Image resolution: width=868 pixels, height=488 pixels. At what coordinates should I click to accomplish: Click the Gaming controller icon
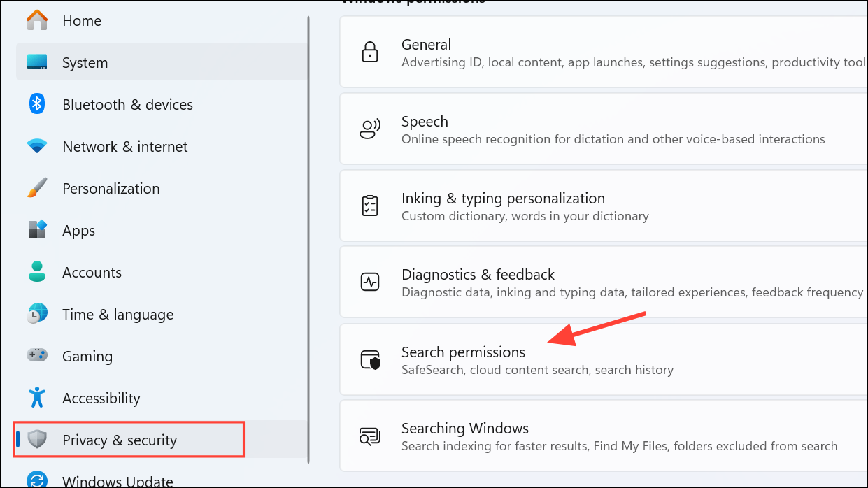click(x=37, y=355)
